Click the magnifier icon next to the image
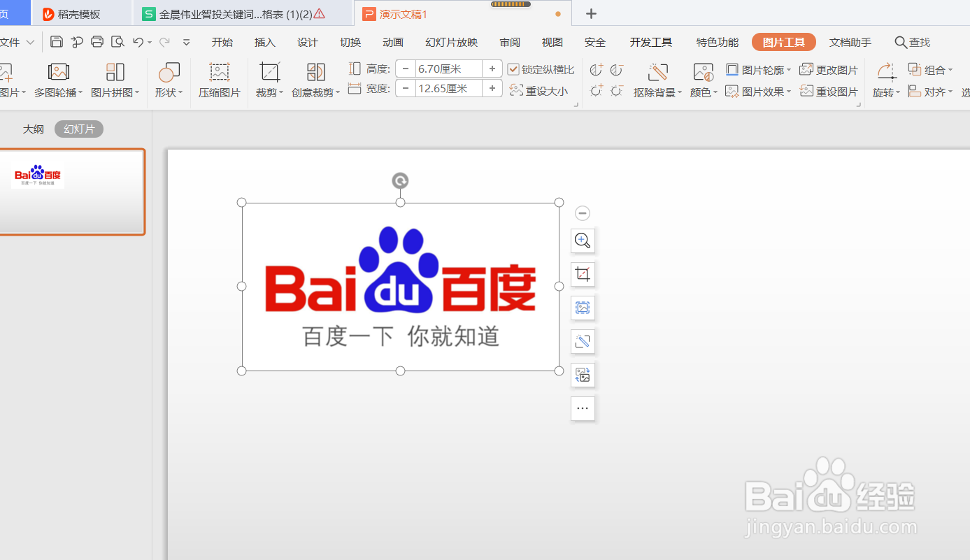The image size is (970, 560). 583,240
